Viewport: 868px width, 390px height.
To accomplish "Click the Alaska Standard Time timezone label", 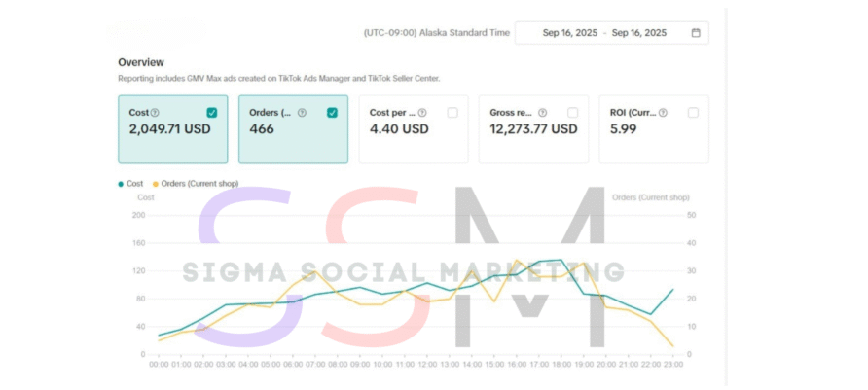I will coord(436,33).
